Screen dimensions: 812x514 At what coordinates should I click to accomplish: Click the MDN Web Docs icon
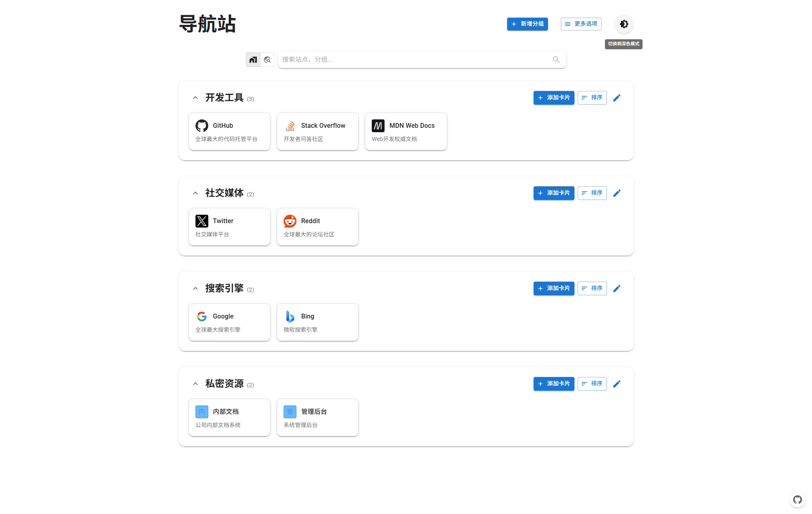378,125
